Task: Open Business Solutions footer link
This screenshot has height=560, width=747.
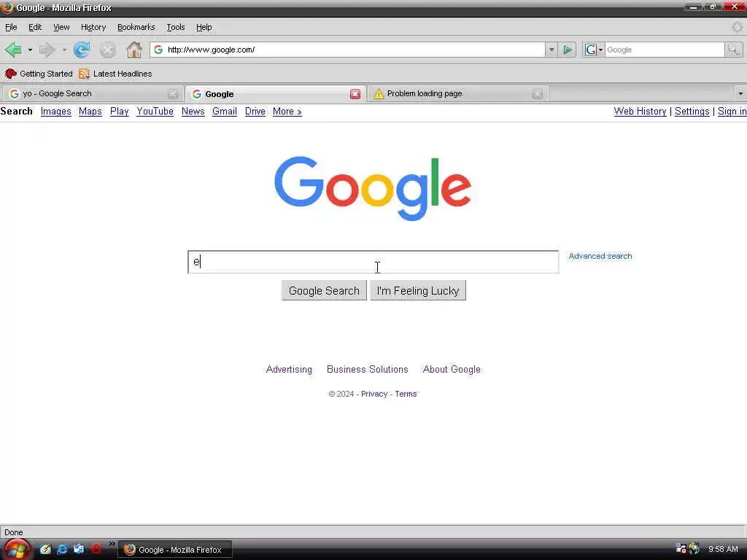Action: pos(368,370)
